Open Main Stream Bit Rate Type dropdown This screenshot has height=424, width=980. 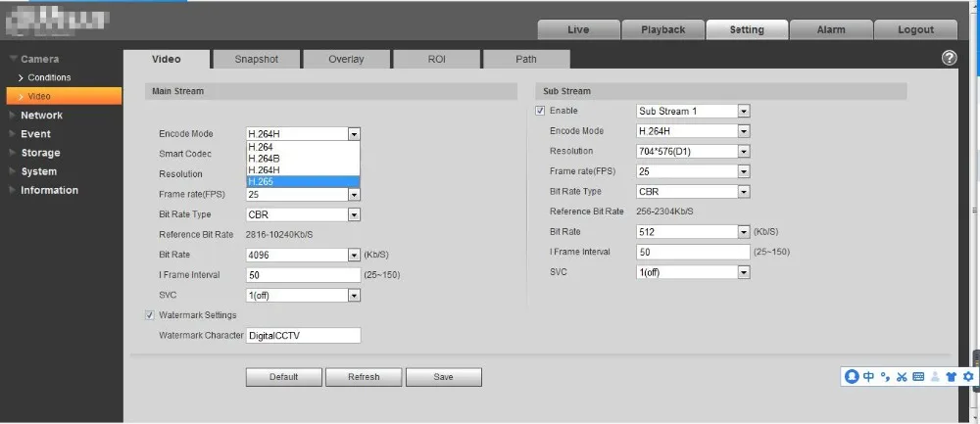point(354,214)
